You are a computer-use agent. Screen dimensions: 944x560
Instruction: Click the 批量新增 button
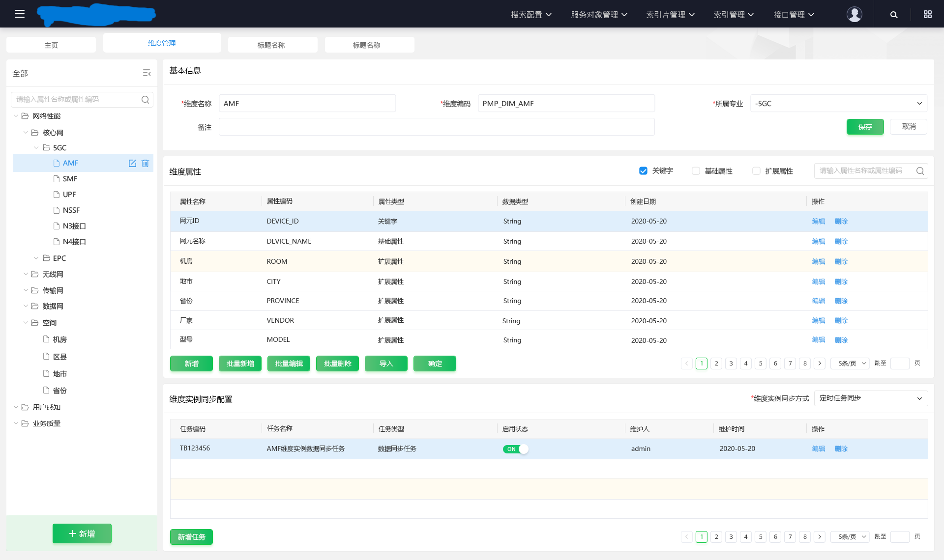[x=240, y=364]
